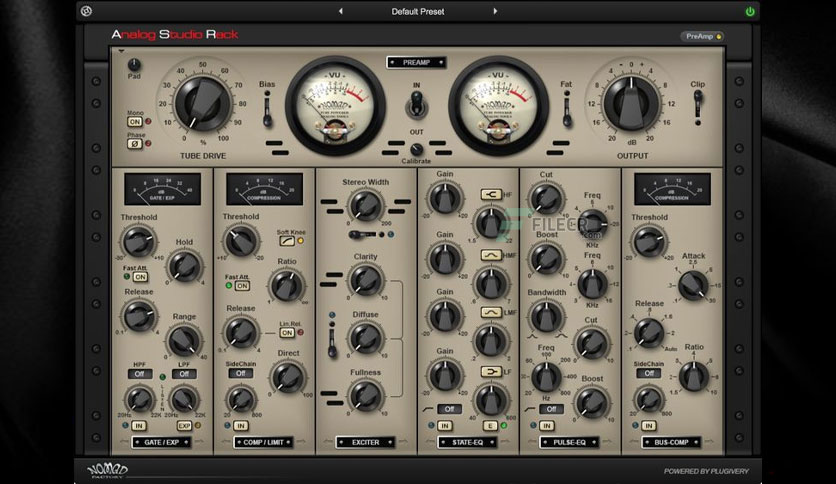This screenshot has width=836, height=484.
Task: Toggle the Comp/Limit IN bypass button
Action: coord(240,426)
